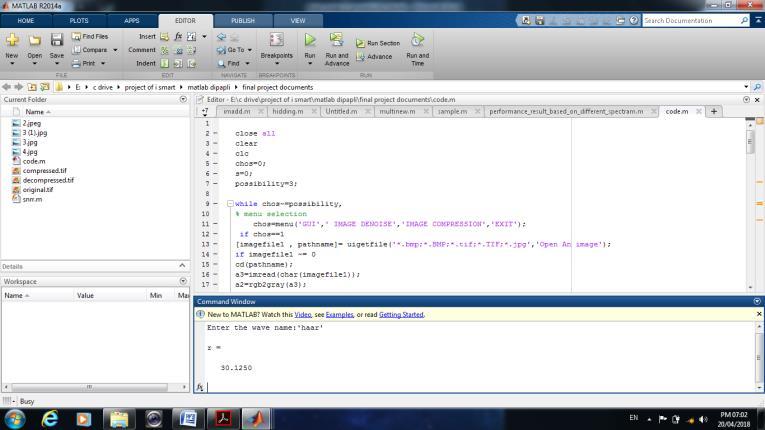The width and height of the screenshot is (765, 430).
Task: Collapse the Details panel
Action: pos(182,266)
